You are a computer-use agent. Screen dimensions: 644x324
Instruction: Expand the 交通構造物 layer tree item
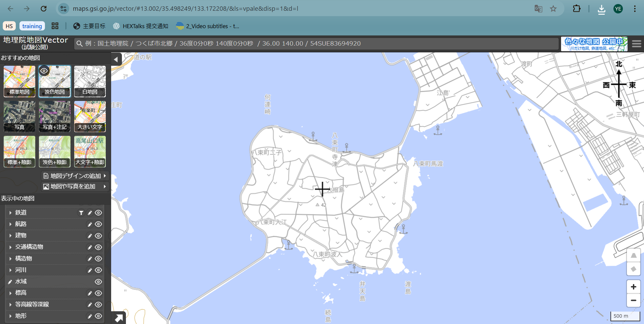coord(10,247)
